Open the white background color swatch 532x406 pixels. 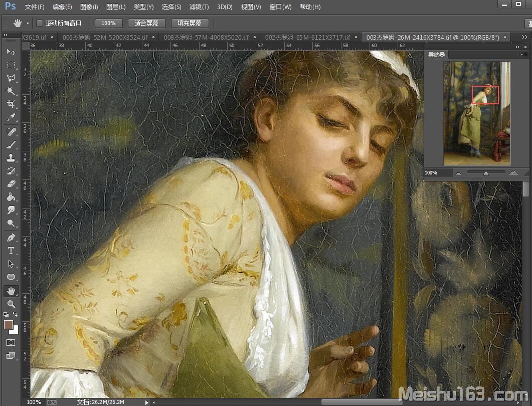[x=15, y=330]
